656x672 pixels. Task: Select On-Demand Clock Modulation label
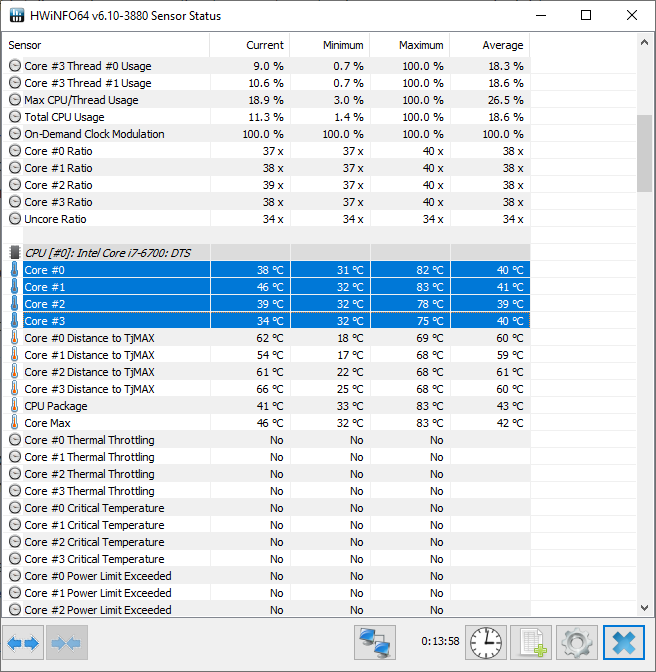coord(94,134)
